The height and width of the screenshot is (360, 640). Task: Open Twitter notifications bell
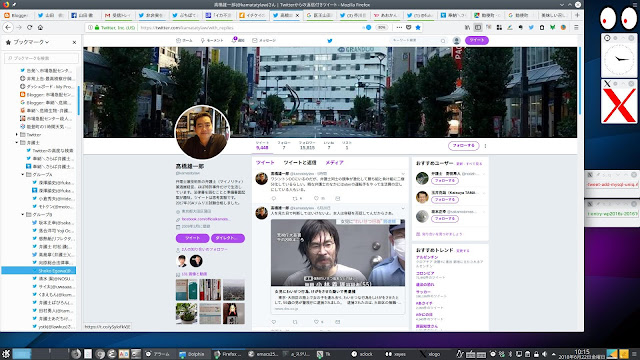238,40
